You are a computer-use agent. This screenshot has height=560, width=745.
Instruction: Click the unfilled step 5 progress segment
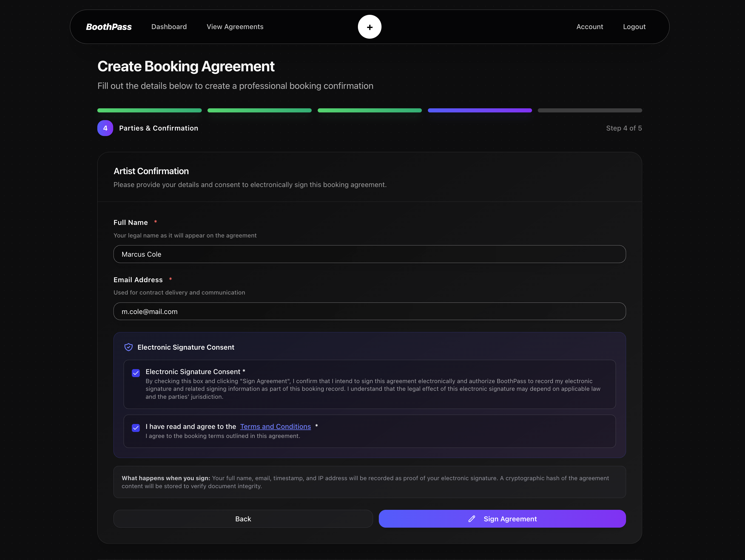(x=590, y=110)
